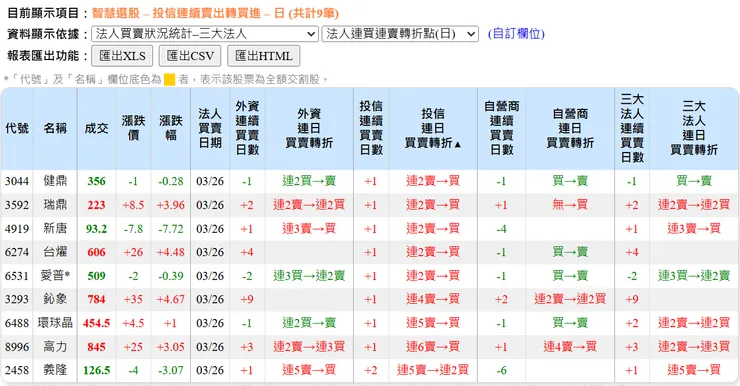Click the 自訂欄位 link
The image size is (740, 386).
(516, 34)
